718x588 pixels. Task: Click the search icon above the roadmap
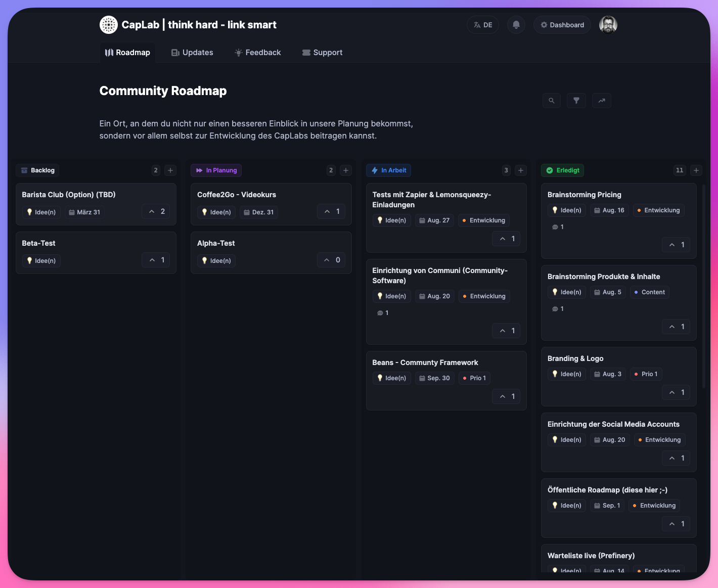click(x=552, y=101)
